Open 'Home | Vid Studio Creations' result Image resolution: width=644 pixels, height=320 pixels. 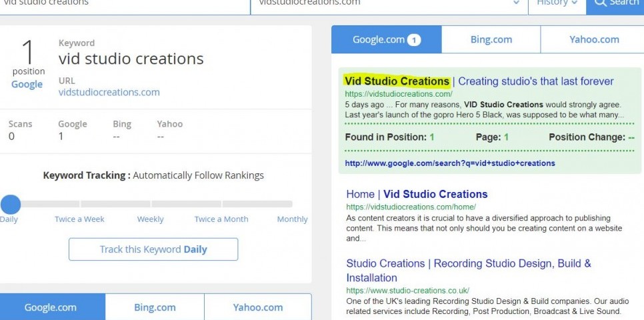coord(417,194)
